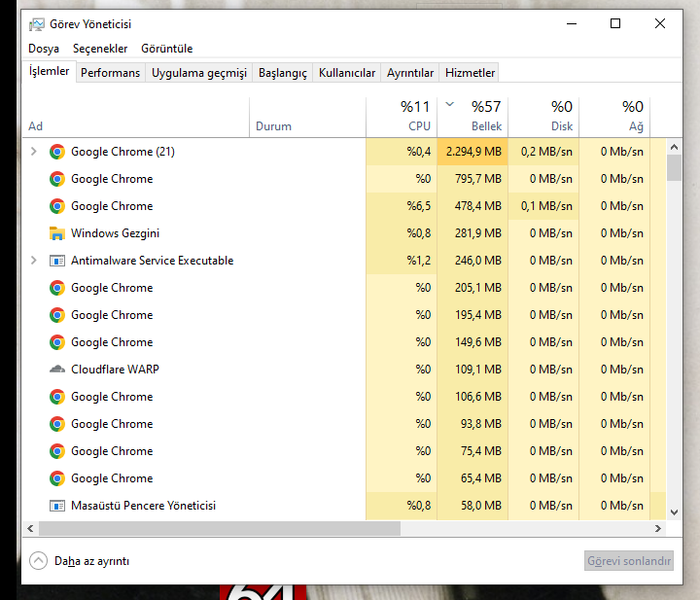Select the İşlemler tab

pyautogui.click(x=50, y=71)
